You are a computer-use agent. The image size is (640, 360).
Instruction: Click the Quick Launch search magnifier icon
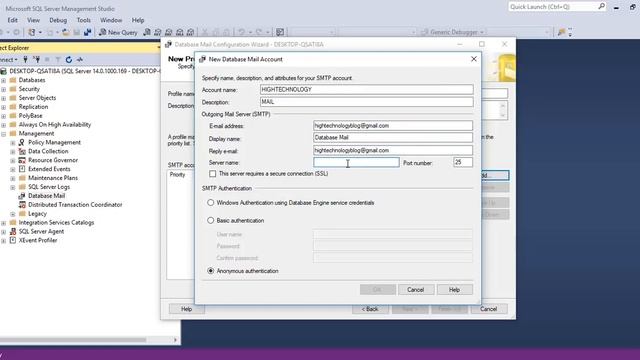coord(602,7)
